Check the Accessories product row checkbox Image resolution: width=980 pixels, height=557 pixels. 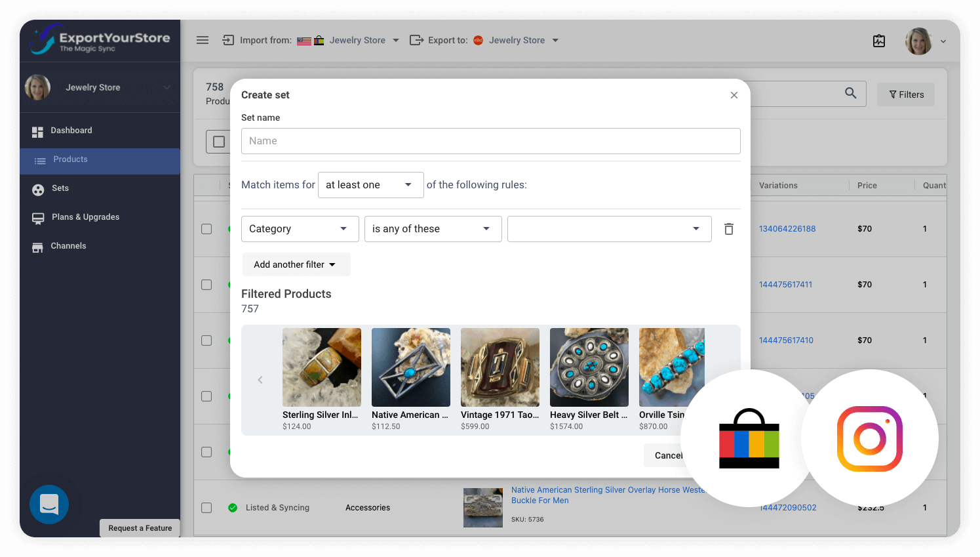click(x=206, y=507)
